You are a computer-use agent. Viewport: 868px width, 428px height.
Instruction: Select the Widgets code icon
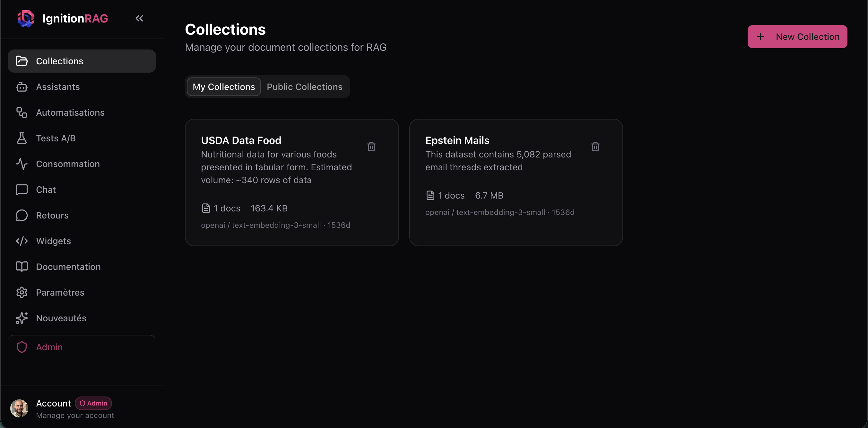[22, 241]
